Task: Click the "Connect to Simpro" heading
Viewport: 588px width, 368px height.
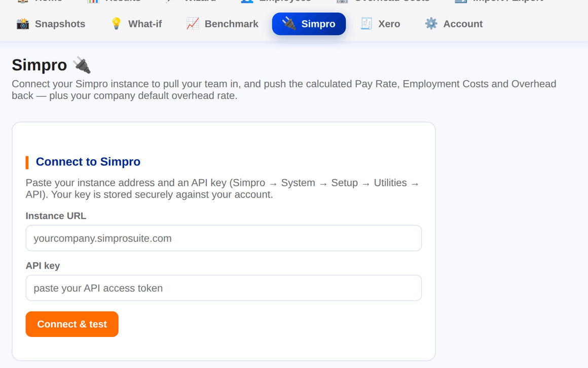Action: [88, 162]
